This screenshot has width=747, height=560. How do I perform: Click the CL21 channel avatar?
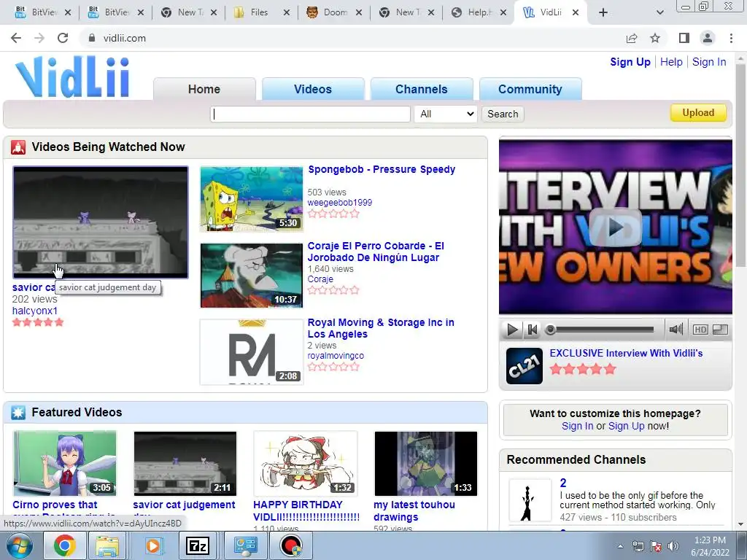pos(524,366)
